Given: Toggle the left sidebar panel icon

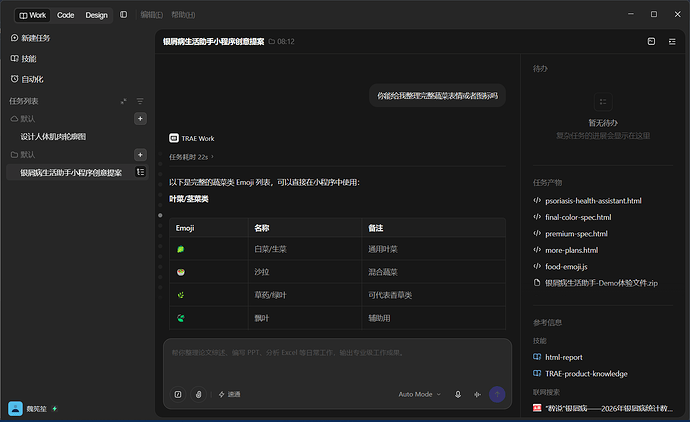Looking at the screenshot, I should [124, 15].
